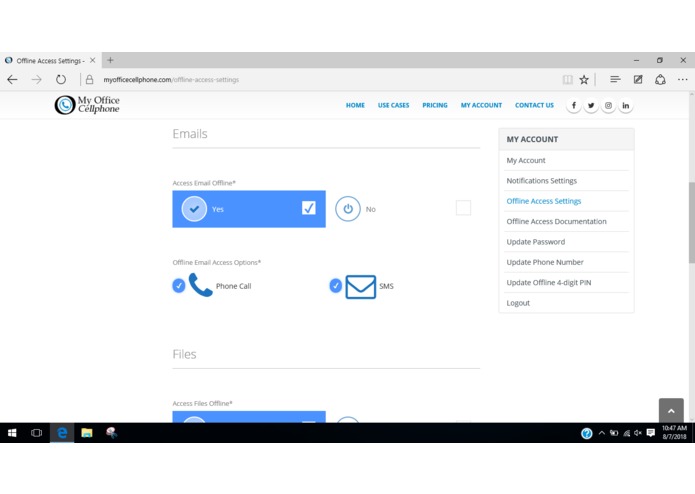Click the Emails section heading

pyautogui.click(x=190, y=134)
